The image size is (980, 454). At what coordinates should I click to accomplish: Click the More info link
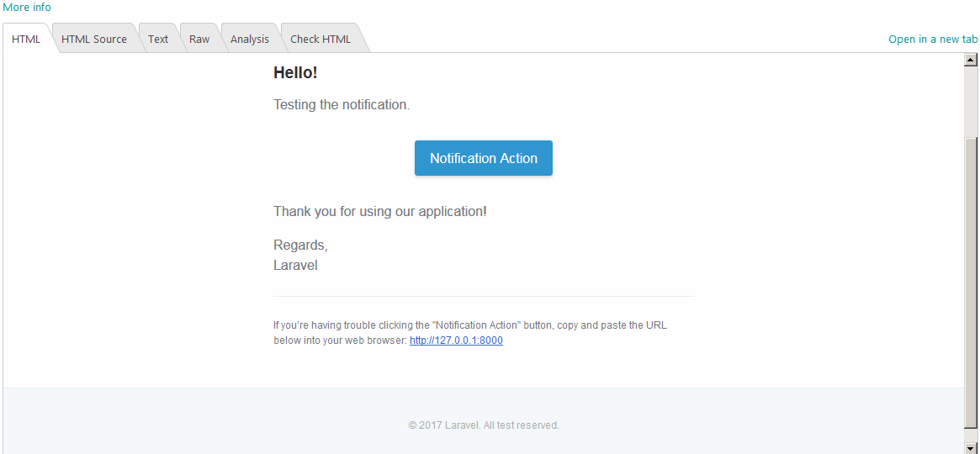coord(27,8)
